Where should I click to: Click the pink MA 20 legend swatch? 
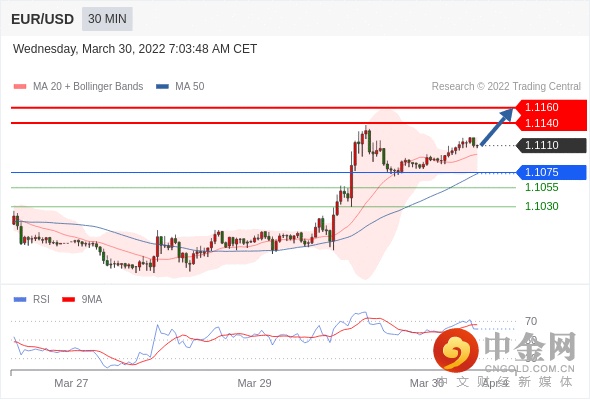click(20, 87)
